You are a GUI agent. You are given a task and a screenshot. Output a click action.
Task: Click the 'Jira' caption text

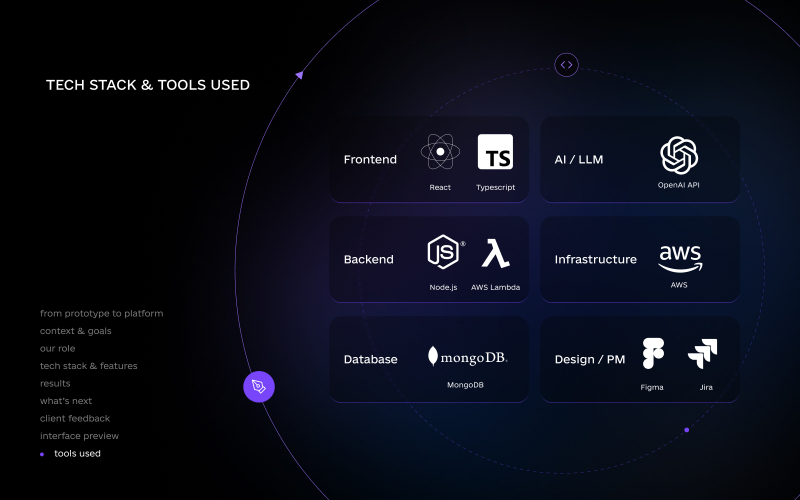pyautogui.click(x=706, y=387)
